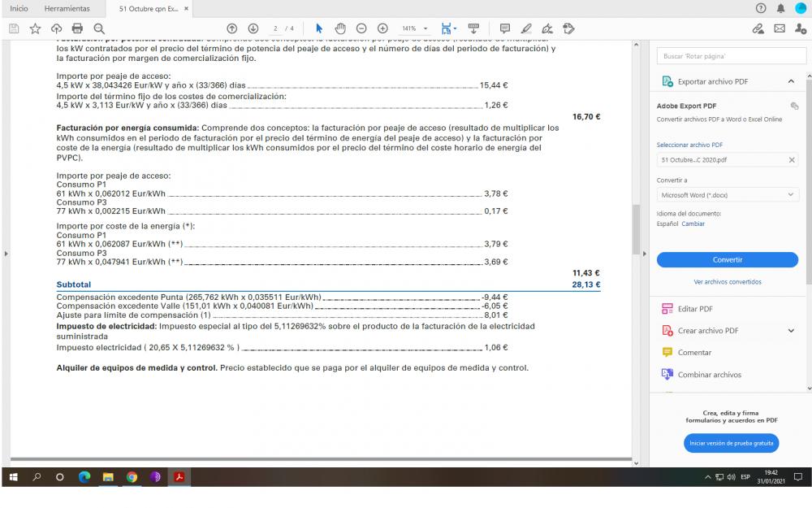Switch to the Herramientas tab

tap(67, 8)
